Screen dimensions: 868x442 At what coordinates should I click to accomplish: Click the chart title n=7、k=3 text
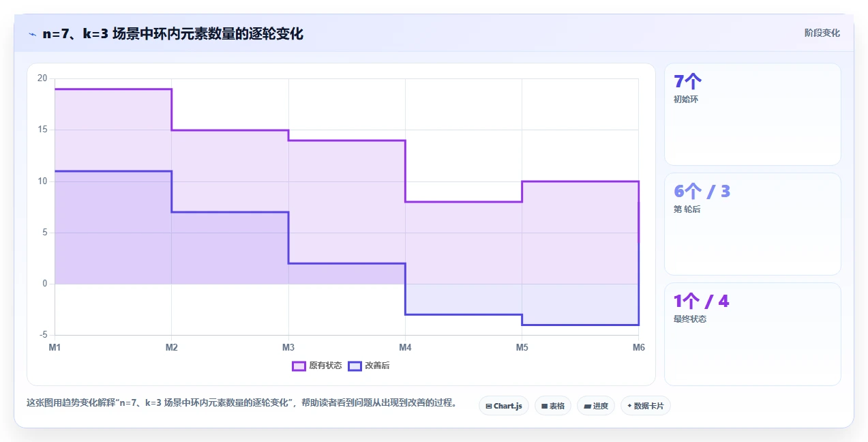click(x=173, y=33)
